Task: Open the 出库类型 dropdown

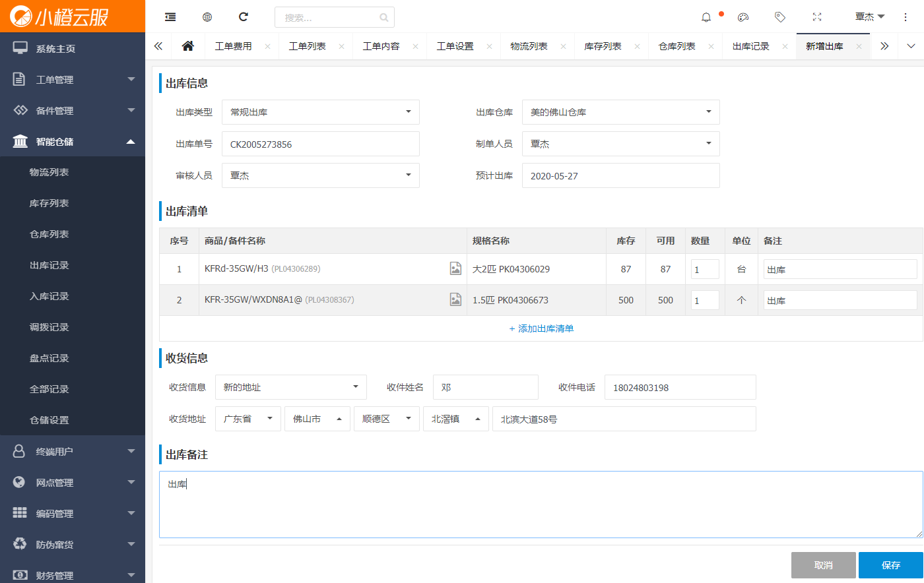Action: tap(321, 112)
